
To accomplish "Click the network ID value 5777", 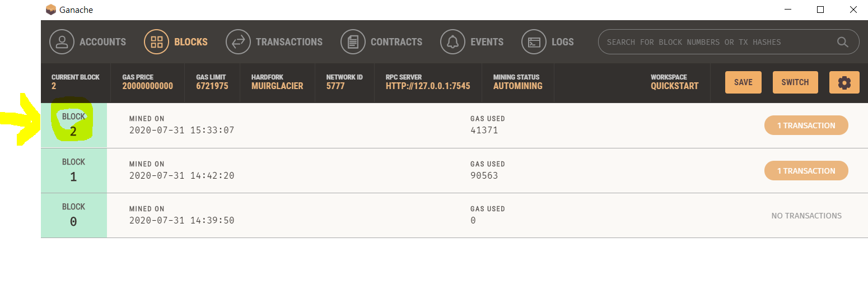I will 335,86.
